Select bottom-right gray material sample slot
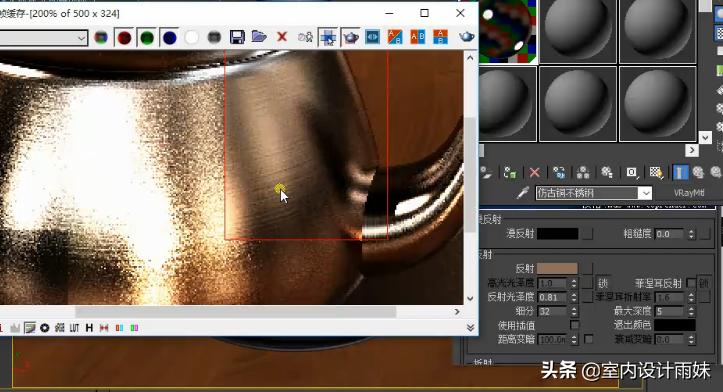The image size is (723, 392). tap(658, 104)
